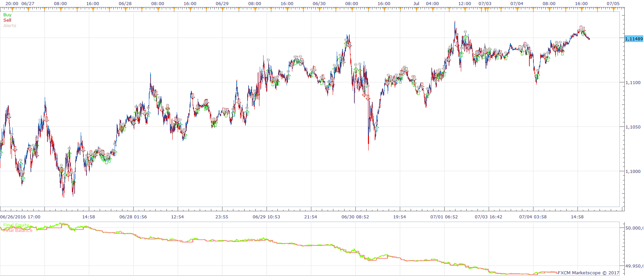Click the 1,1050 price axis label
The height and width of the screenshot is (276, 644).
click(633, 127)
